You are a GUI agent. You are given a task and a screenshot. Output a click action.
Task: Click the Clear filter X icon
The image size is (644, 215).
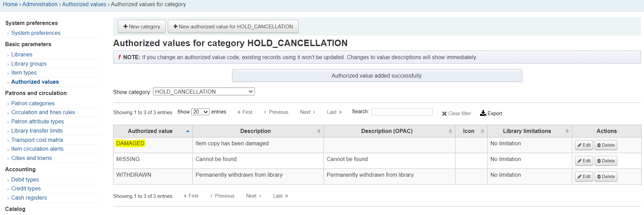click(x=444, y=113)
